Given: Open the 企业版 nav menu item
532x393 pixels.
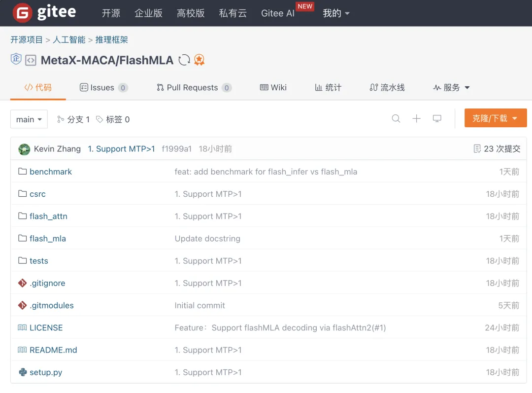Looking at the screenshot, I should point(148,13).
